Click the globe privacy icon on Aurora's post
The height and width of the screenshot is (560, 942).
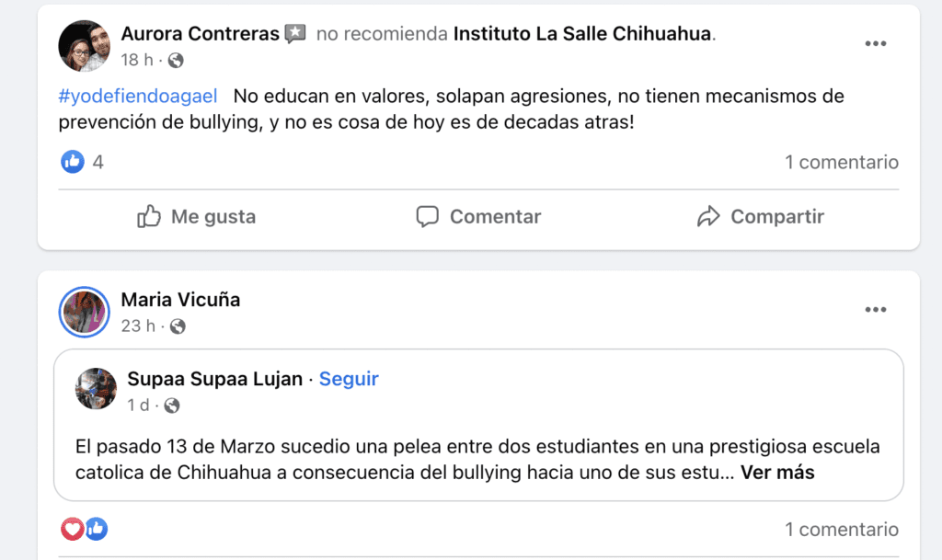176,61
